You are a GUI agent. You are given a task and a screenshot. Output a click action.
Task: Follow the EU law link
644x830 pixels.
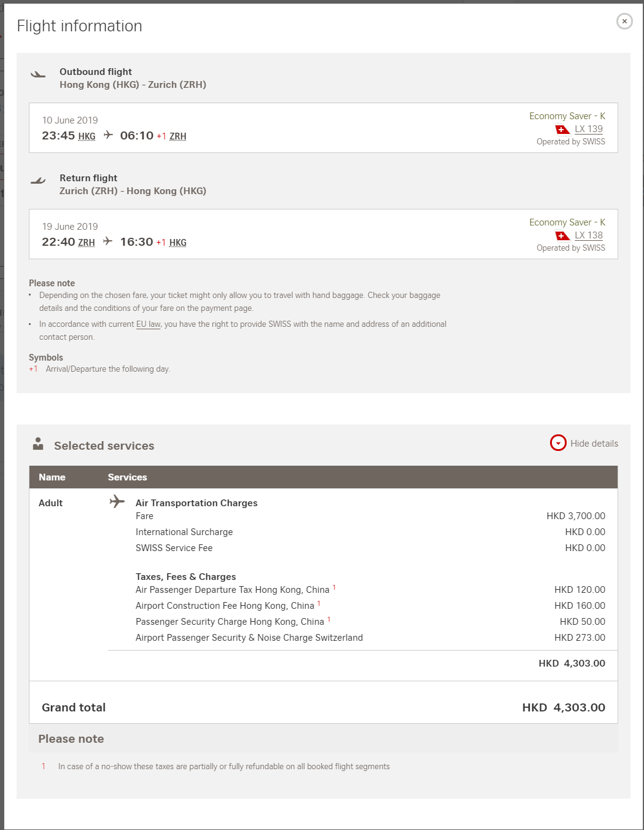click(x=149, y=324)
